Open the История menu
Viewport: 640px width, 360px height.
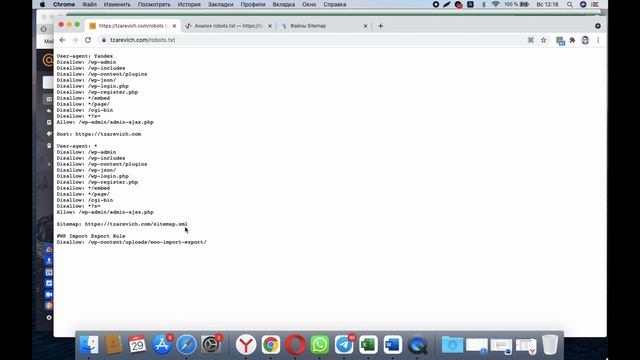(189, 4)
